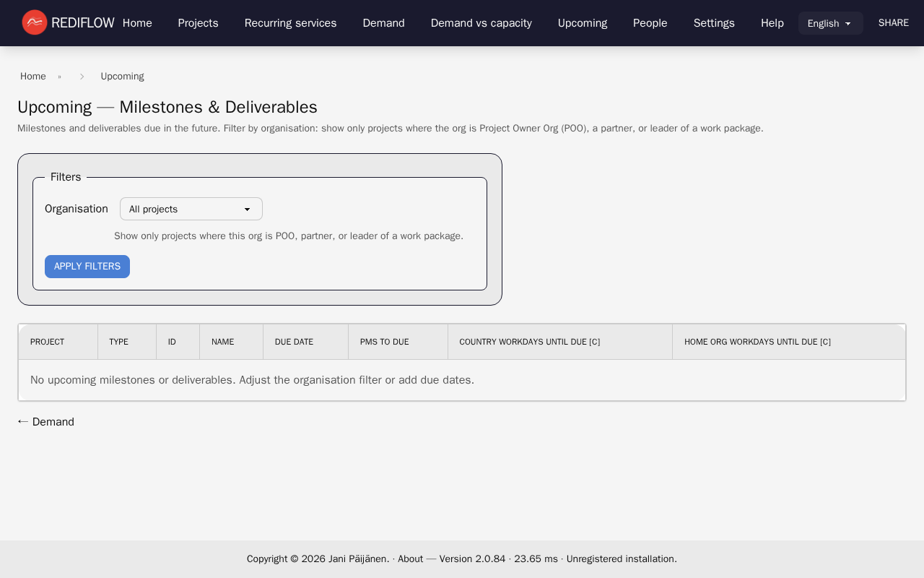Screen dimensions: 924x578
Task: Click the Home breadcrumb link
Action: 33,77
